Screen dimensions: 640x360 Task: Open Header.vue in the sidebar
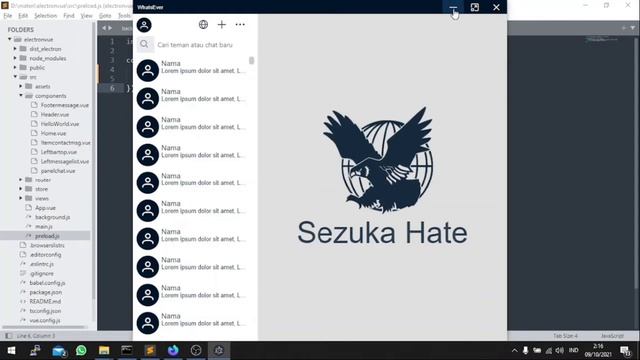(55, 114)
